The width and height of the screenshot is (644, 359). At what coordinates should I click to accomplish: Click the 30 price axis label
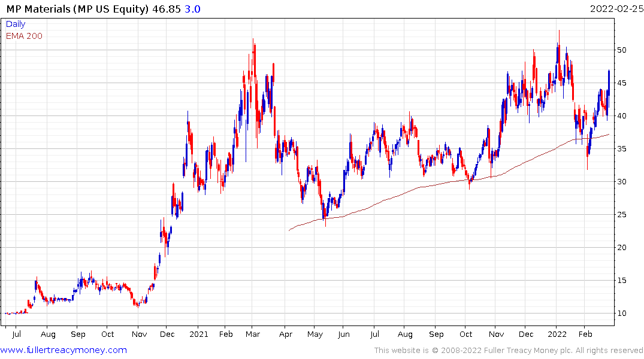(x=621, y=181)
